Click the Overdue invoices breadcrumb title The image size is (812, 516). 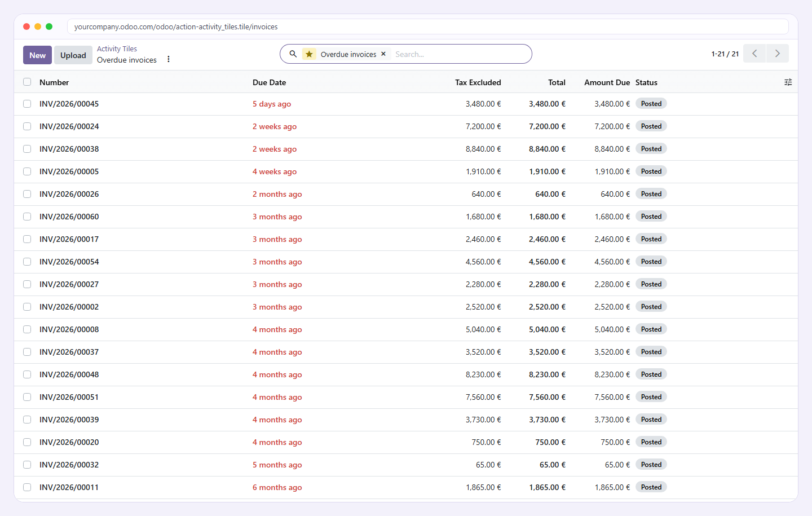click(x=127, y=60)
